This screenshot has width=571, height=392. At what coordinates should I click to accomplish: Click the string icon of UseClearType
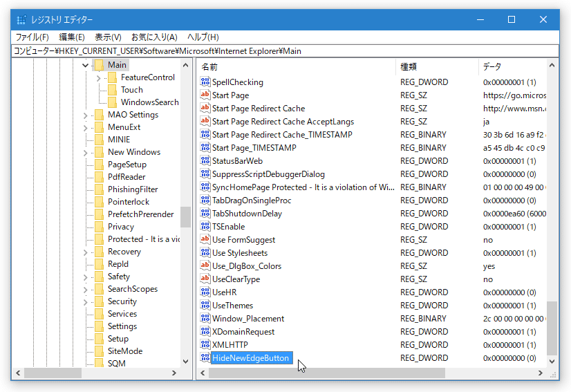[205, 279]
